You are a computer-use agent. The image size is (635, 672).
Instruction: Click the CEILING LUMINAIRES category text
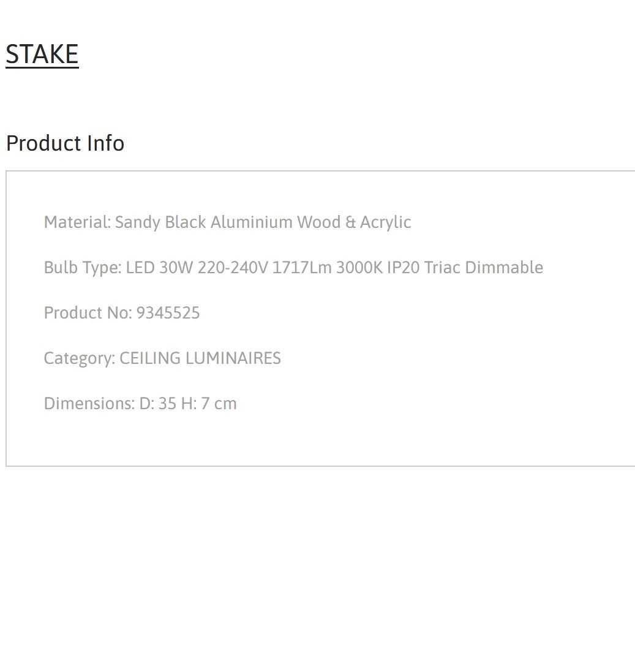pyautogui.click(x=200, y=358)
